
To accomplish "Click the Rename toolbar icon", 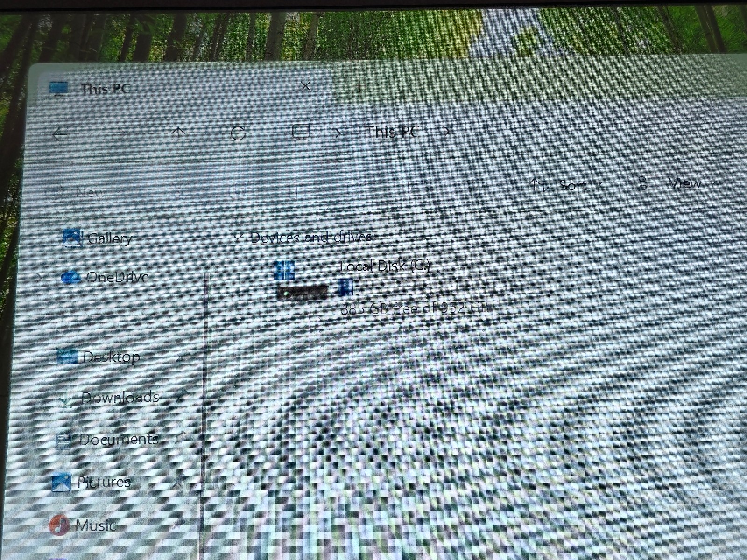I will coord(356,189).
